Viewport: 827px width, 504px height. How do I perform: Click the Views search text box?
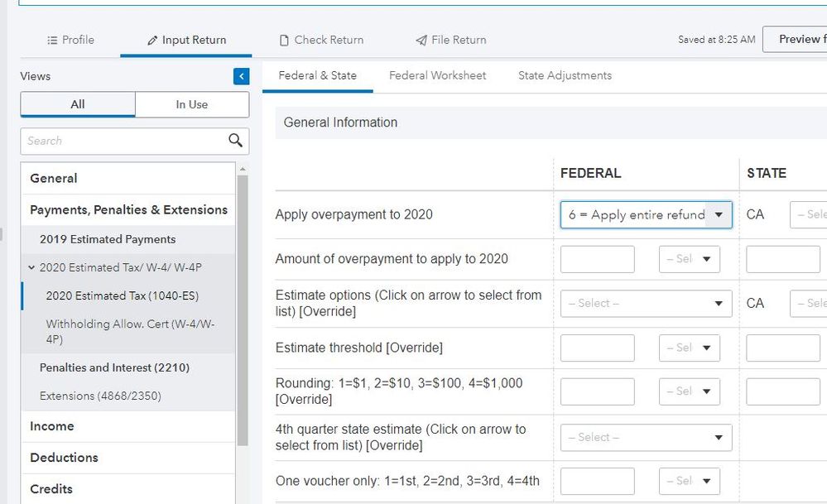[124, 141]
